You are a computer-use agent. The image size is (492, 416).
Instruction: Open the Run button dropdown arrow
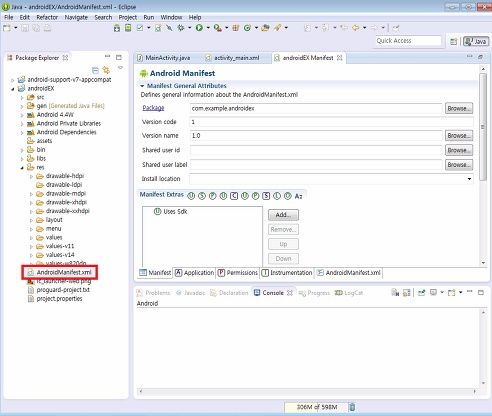pyautogui.click(x=208, y=28)
